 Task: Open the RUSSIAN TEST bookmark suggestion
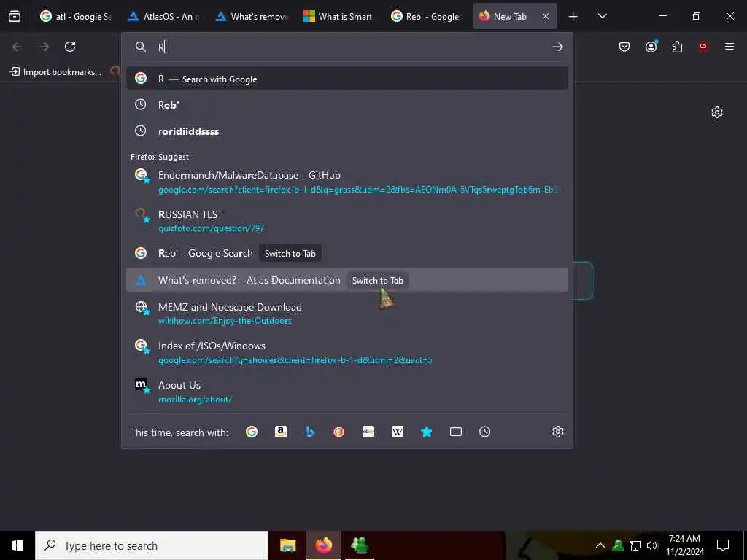pyautogui.click(x=347, y=221)
